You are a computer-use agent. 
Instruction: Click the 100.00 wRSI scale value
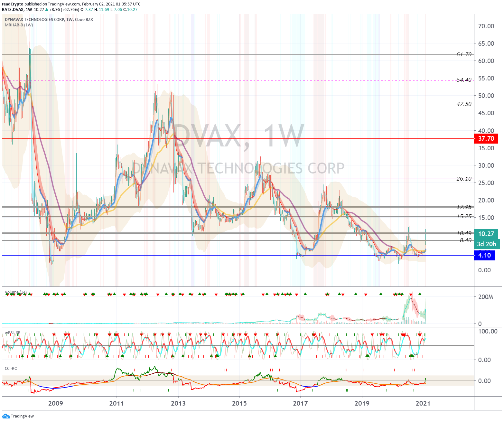(x=488, y=331)
